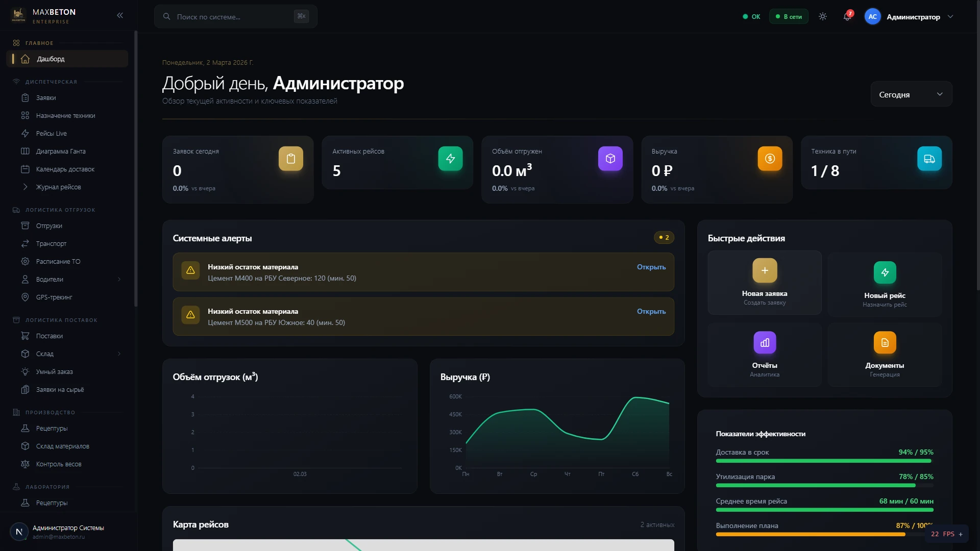Click Новый рейс quick action
980x551 pixels.
[x=885, y=284]
